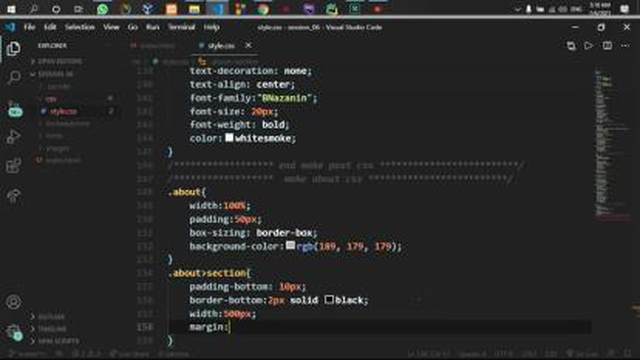Click the whitesmoke color swatch
640x360 pixels.
(229, 138)
